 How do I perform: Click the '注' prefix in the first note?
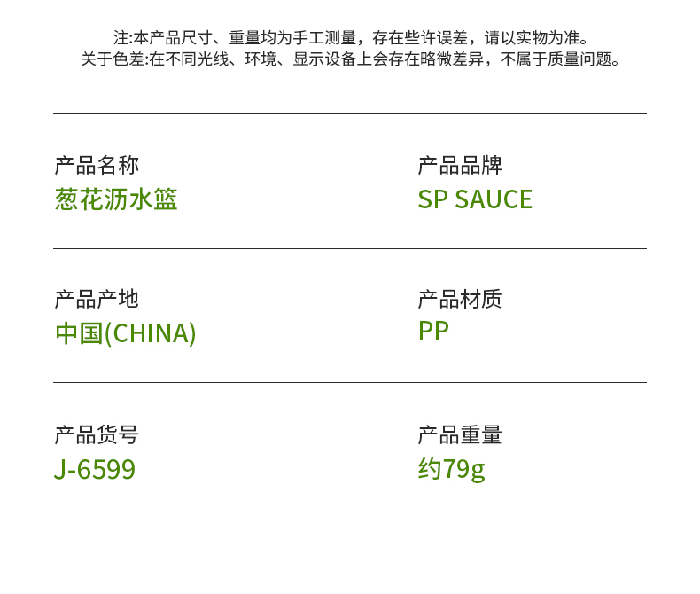click(121, 38)
